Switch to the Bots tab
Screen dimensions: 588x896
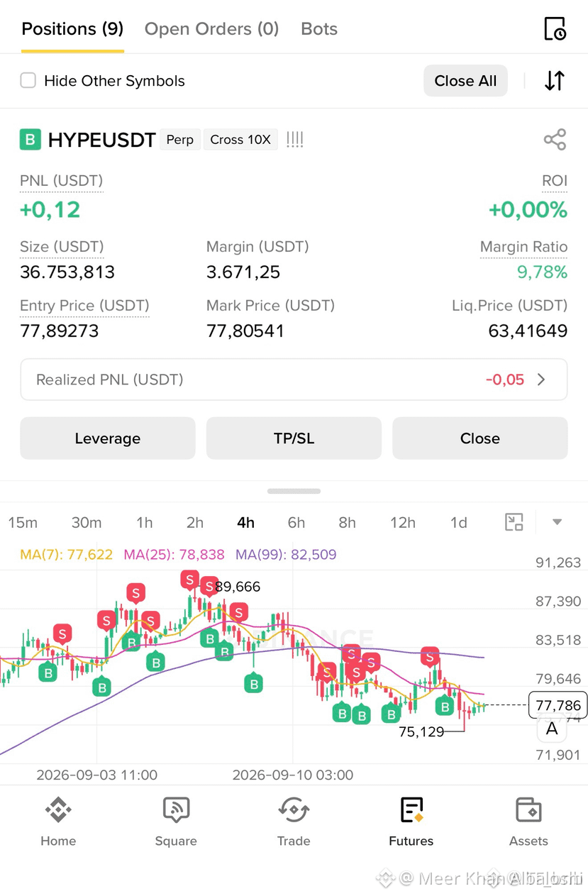click(319, 29)
